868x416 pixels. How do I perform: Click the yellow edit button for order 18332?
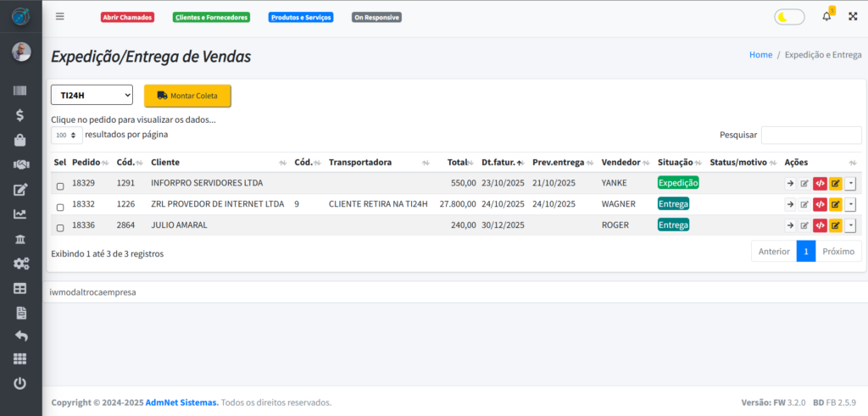835,204
